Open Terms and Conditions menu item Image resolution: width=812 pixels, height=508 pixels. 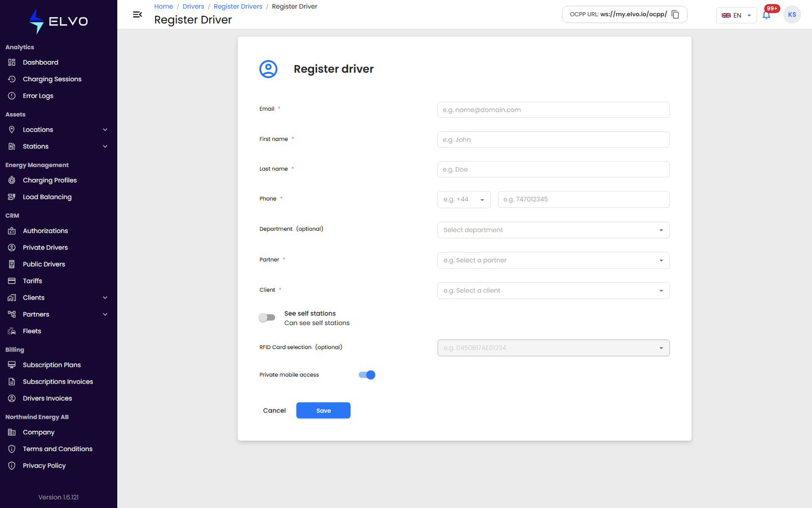click(x=58, y=449)
